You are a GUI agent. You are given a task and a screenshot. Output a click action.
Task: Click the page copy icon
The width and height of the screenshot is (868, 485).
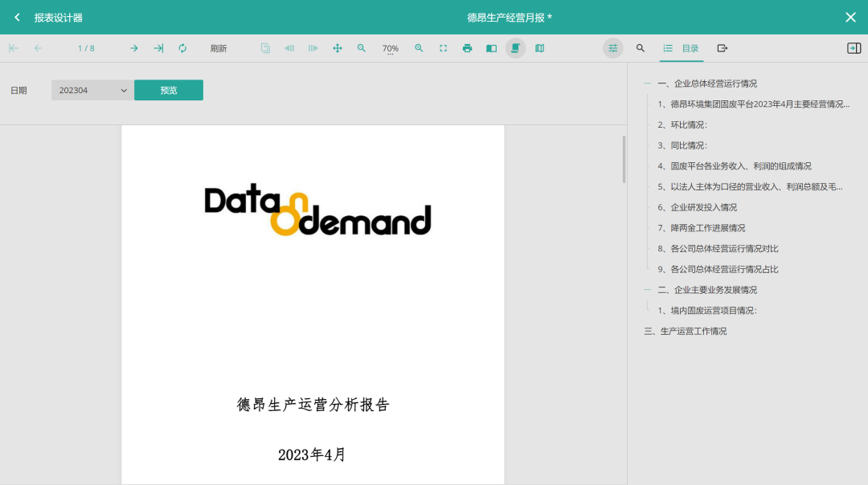pos(265,49)
